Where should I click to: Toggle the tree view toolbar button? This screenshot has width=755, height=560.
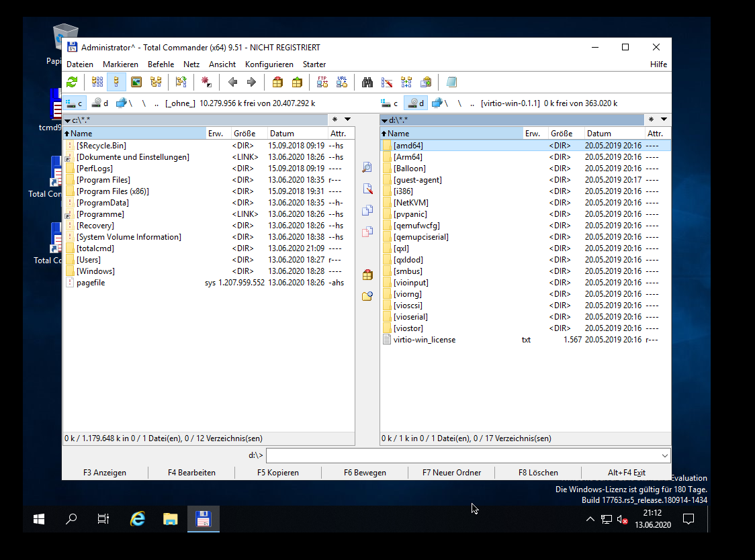[x=156, y=82]
